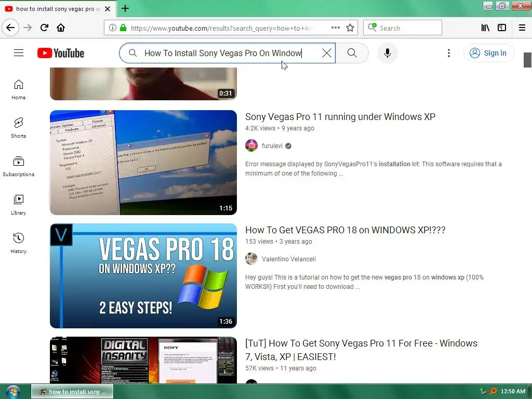Click the 12:50 AM system clock
Screen dimensions: 532x399
pyautogui.click(x=513, y=391)
